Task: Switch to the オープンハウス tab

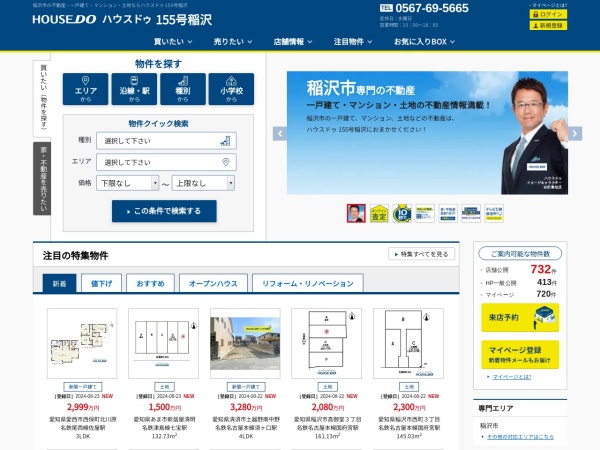Action: (x=213, y=284)
